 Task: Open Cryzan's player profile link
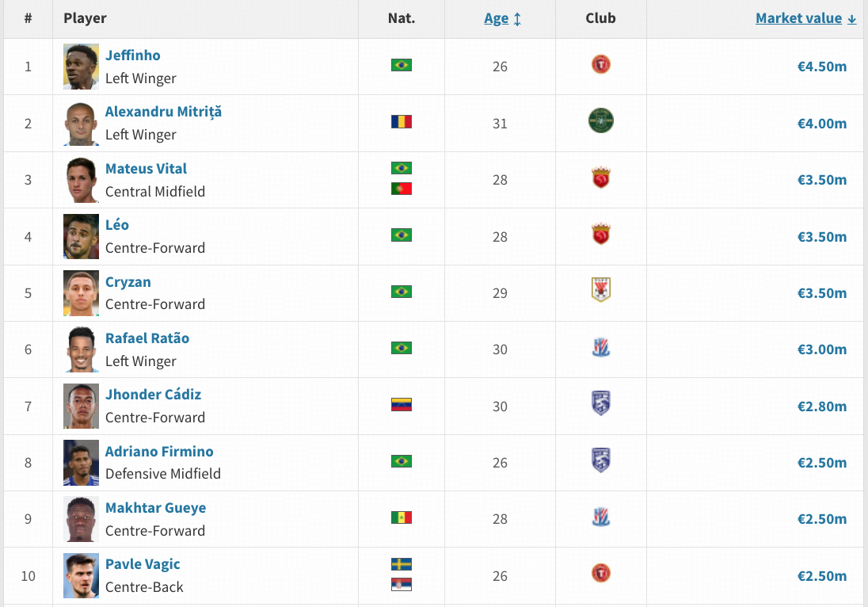[x=128, y=282]
